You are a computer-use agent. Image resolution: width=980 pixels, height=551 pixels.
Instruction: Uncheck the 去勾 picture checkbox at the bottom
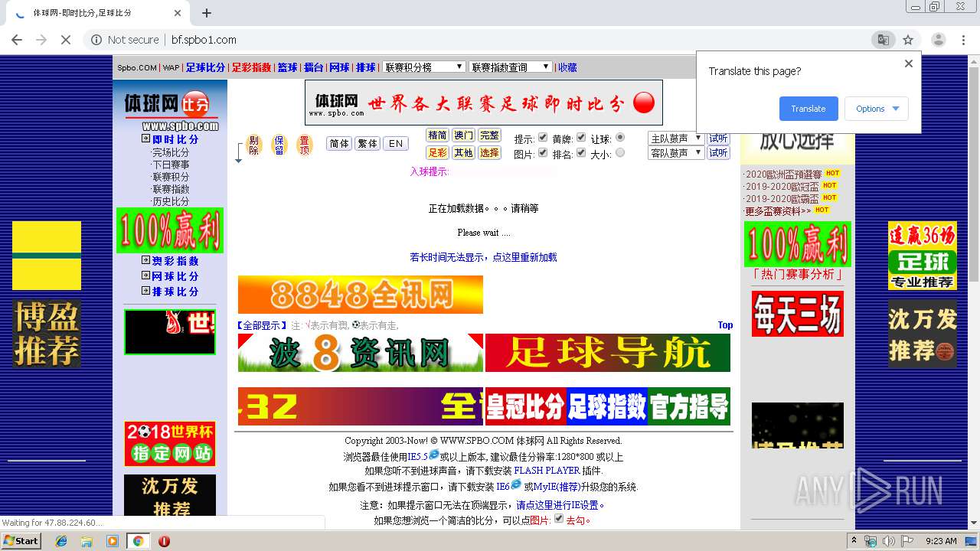(x=559, y=519)
